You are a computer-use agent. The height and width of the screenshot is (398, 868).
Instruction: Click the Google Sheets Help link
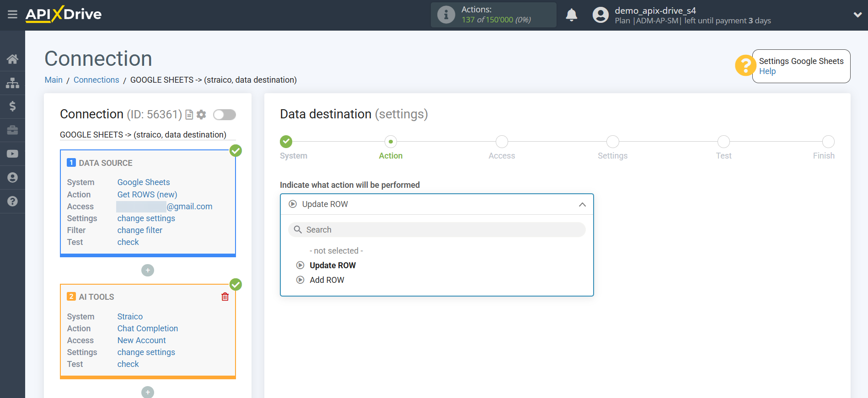[767, 71]
